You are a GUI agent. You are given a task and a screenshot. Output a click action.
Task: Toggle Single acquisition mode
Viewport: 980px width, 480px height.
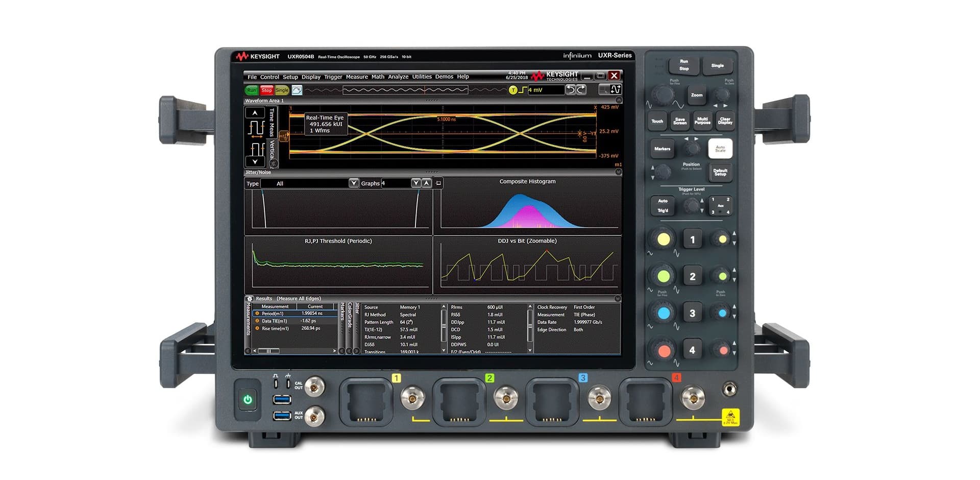[x=282, y=90]
